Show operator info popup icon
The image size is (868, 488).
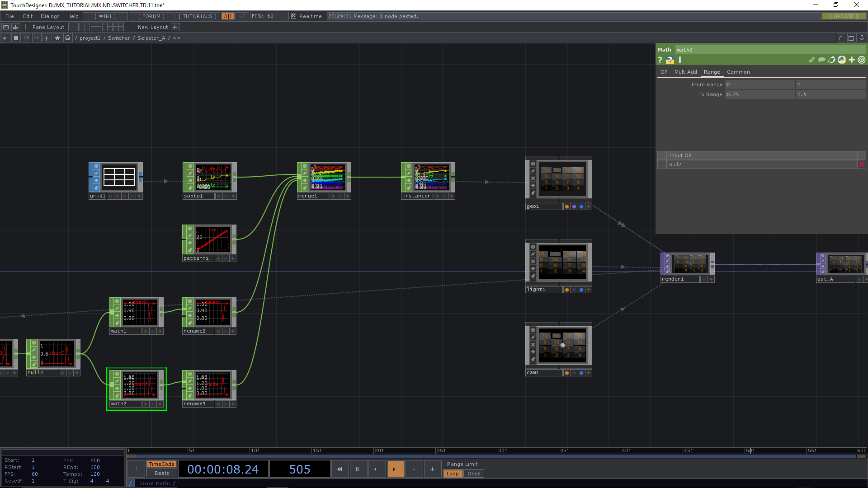click(680, 60)
